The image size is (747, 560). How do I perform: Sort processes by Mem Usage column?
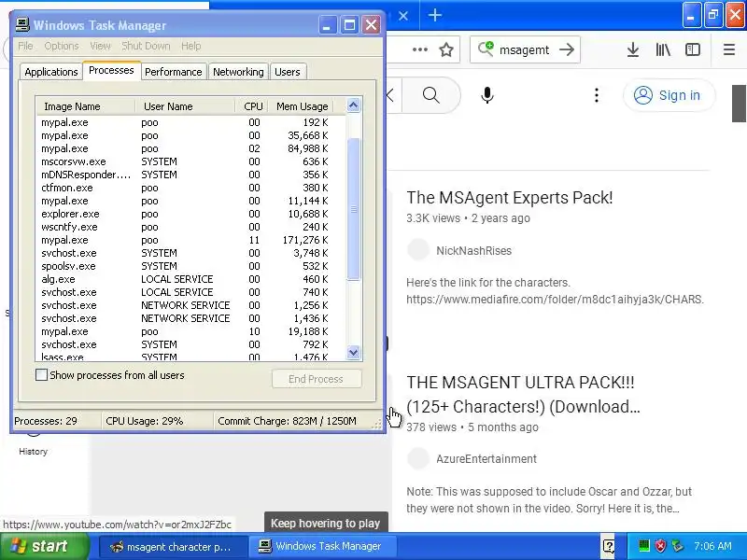tap(301, 106)
